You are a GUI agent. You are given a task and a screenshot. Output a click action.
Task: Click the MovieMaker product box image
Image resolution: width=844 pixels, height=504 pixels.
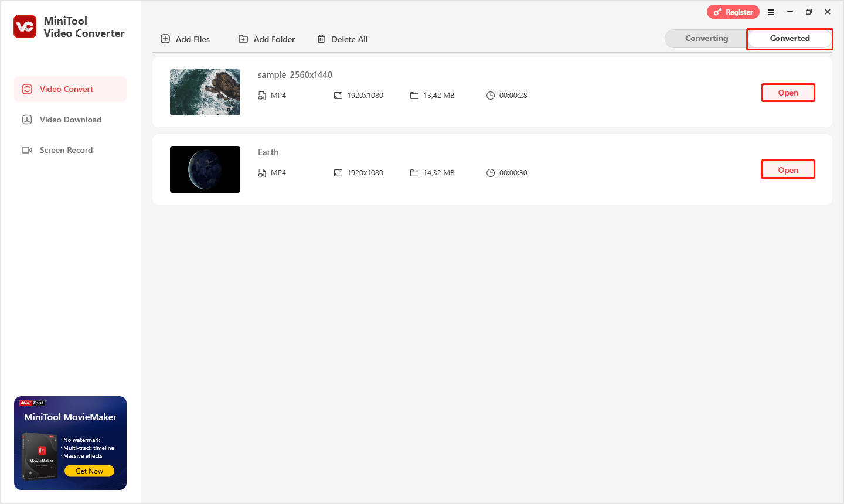(40, 456)
